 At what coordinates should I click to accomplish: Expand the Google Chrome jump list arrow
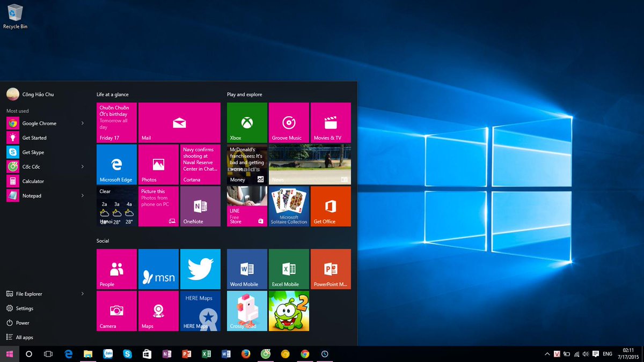(x=83, y=123)
